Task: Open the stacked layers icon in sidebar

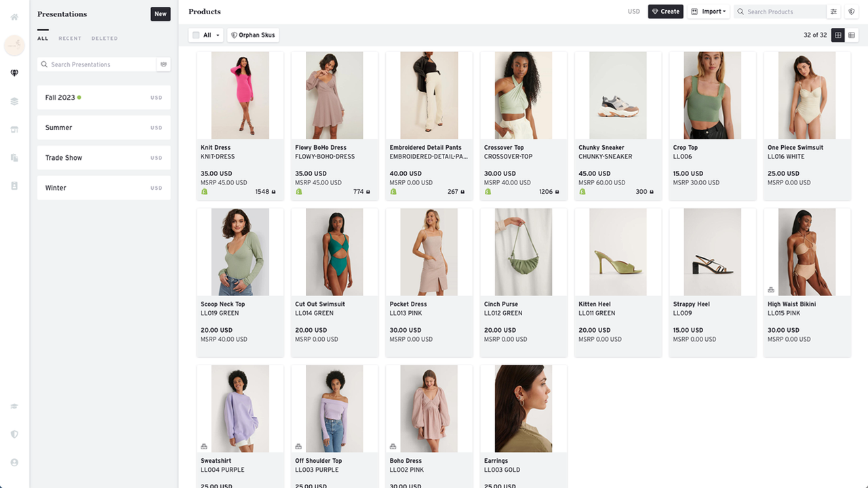Action: pyautogui.click(x=14, y=101)
